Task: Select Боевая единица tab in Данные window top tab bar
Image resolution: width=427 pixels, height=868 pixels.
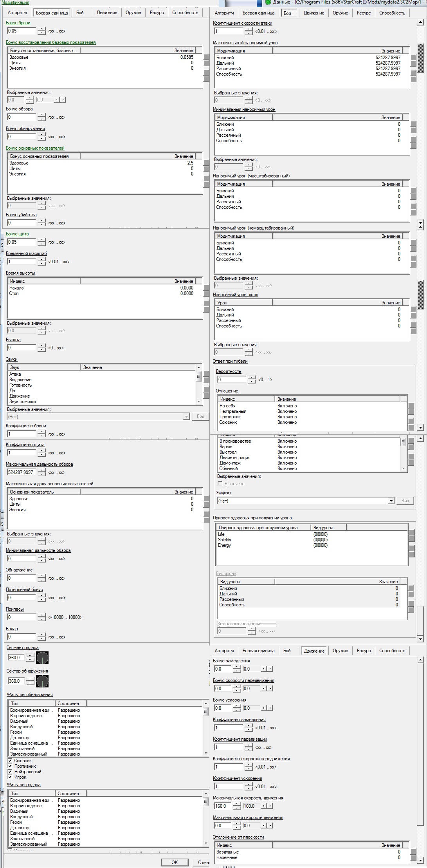Action: point(258,13)
